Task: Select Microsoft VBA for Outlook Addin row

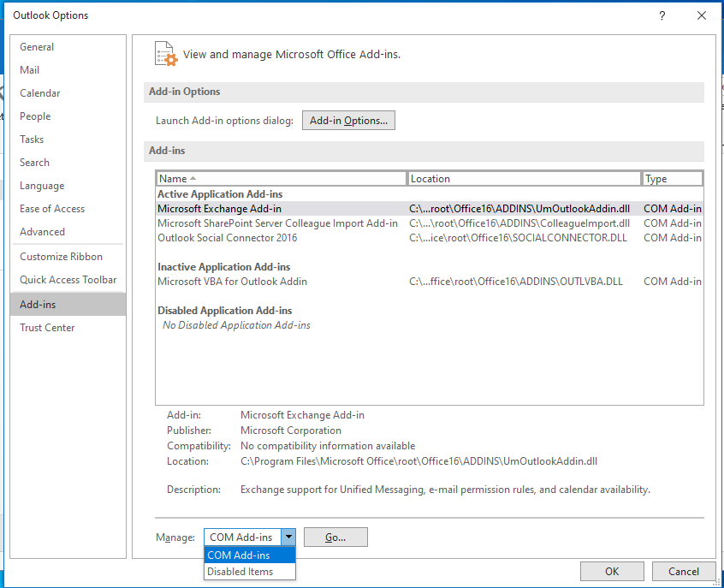Action: pos(430,282)
